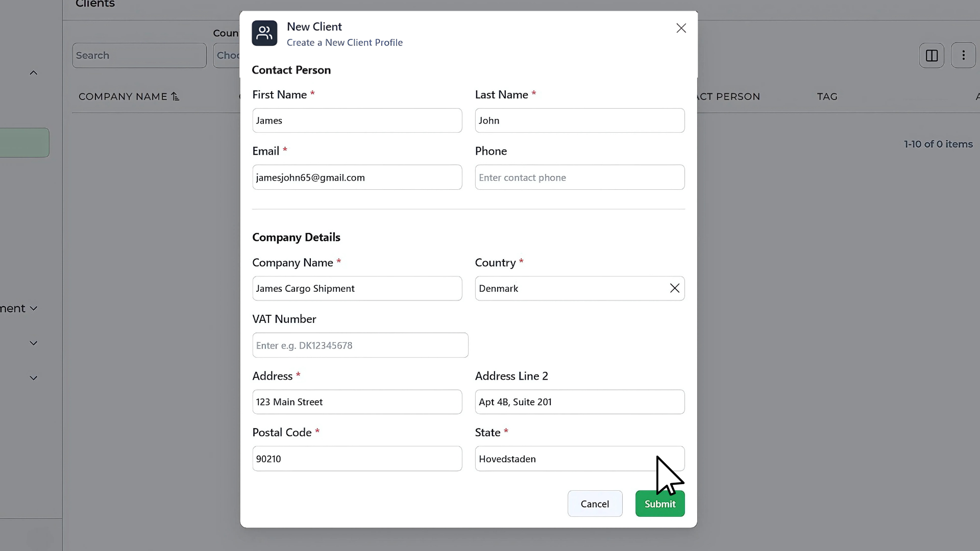The image size is (980, 551).
Task: Clear the Denmark country selection
Action: pos(674,288)
